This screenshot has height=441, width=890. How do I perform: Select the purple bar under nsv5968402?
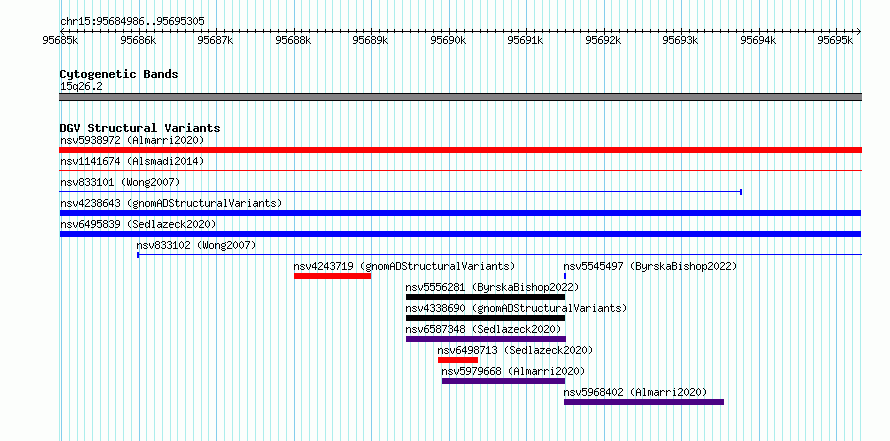644,402
